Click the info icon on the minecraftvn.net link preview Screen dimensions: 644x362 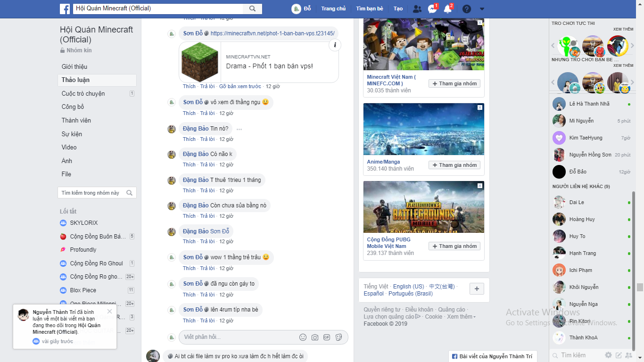[335, 45]
